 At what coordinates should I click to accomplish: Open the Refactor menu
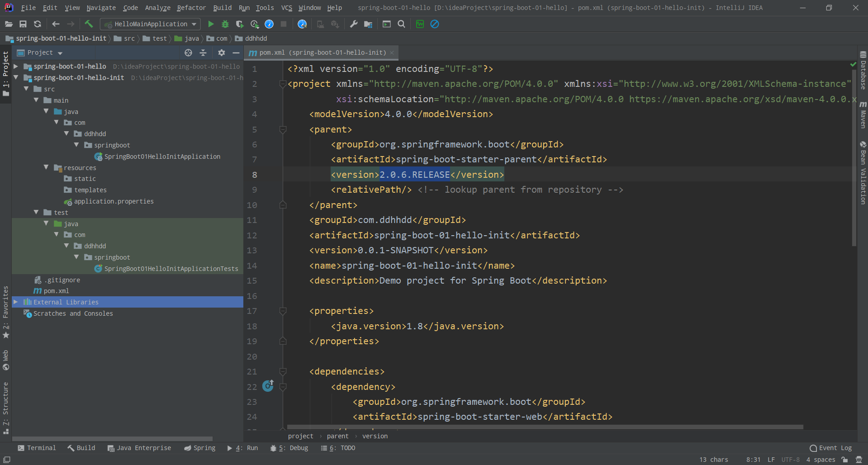point(191,8)
